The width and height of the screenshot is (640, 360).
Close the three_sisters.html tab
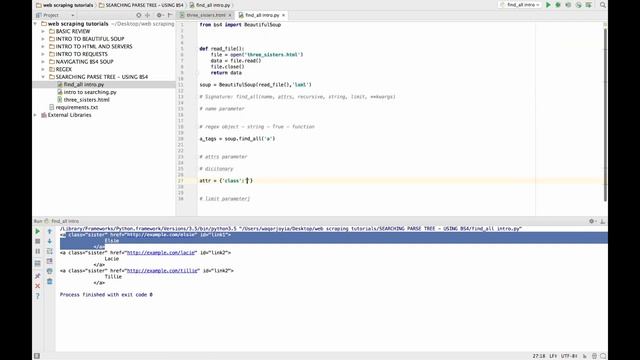coord(230,15)
